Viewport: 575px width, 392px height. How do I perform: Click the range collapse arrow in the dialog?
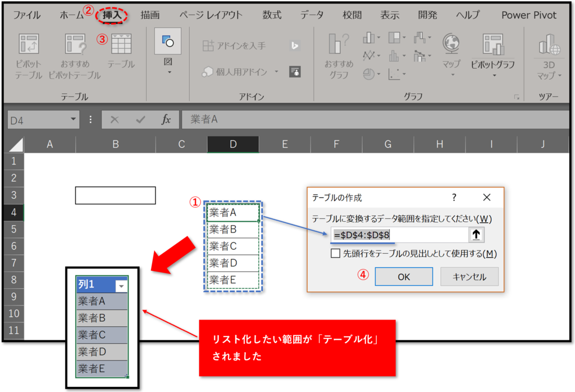(x=476, y=234)
